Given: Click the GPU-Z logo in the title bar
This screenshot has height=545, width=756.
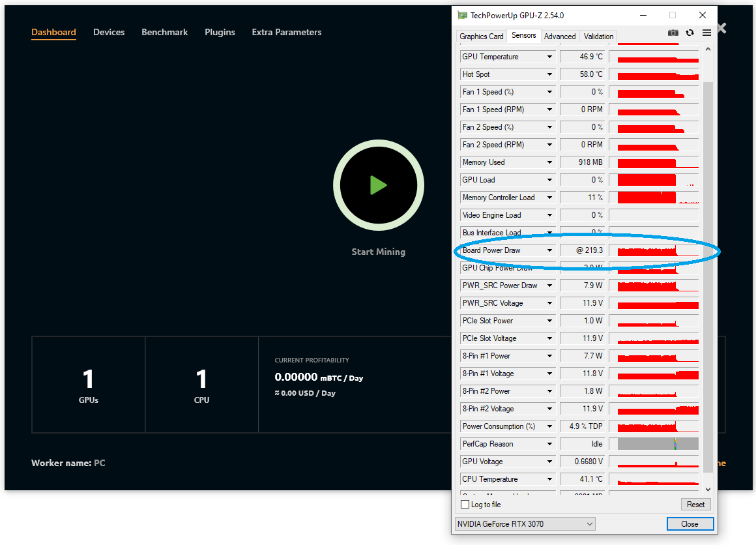Looking at the screenshot, I should pos(462,14).
